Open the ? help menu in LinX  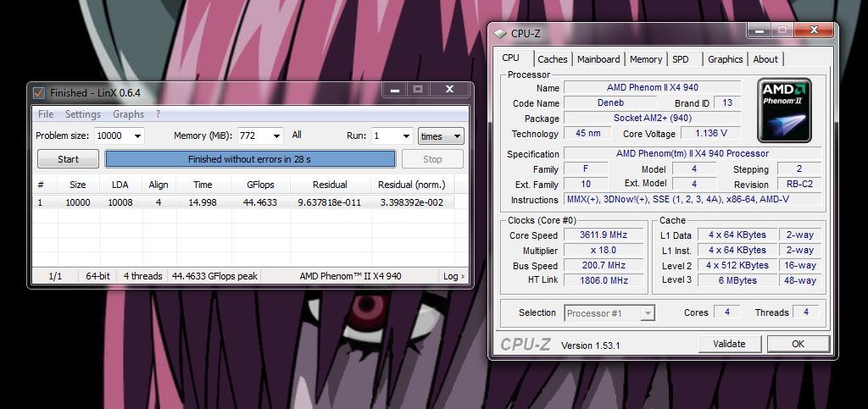[x=158, y=114]
